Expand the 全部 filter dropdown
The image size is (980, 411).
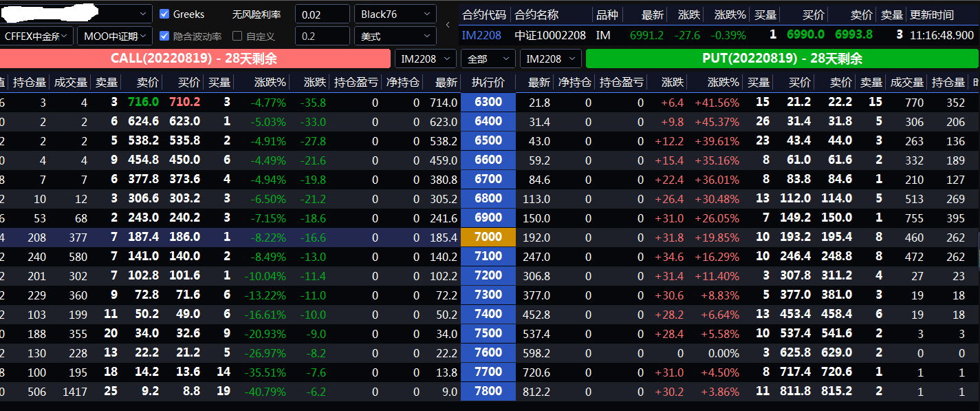pos(488,59)
